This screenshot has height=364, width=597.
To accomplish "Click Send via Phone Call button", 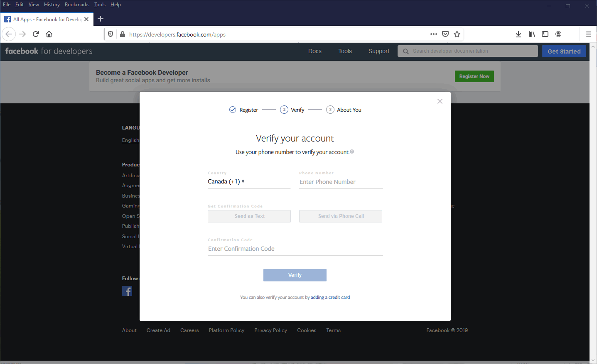I will tap(341, 216).
